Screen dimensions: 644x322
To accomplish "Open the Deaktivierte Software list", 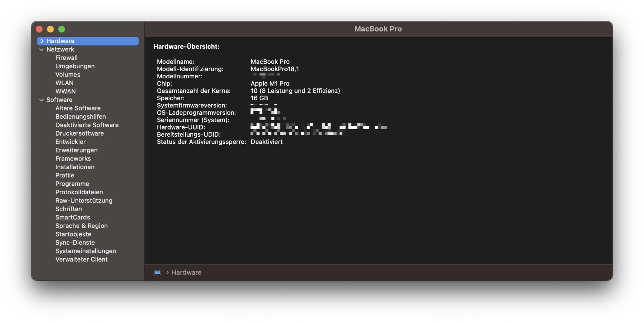I will [87, 125].
